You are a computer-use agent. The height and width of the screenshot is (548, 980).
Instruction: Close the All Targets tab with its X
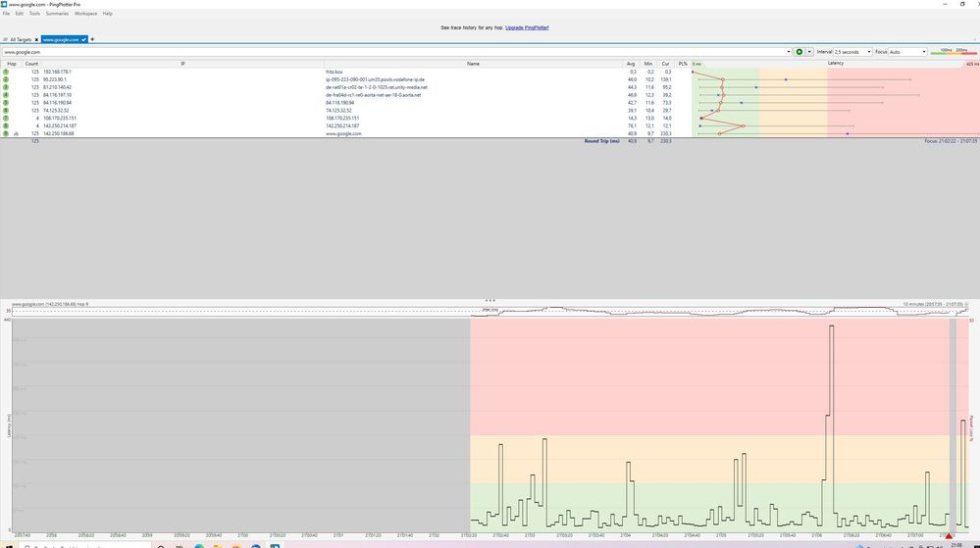coord(36,39)
